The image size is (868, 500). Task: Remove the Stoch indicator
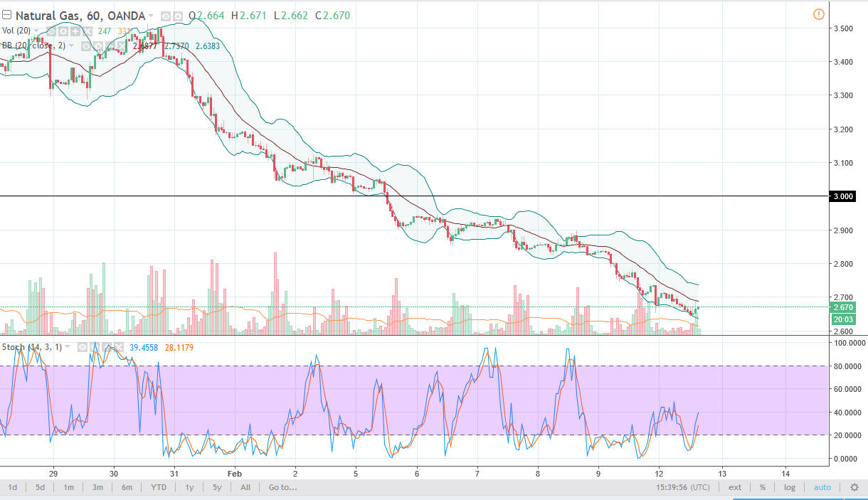119,347
